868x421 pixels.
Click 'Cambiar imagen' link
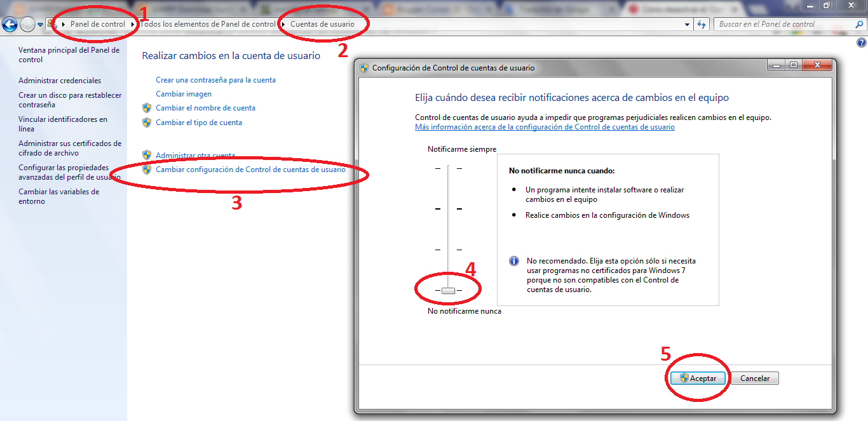pyautogui.click(x=184, y=94)
